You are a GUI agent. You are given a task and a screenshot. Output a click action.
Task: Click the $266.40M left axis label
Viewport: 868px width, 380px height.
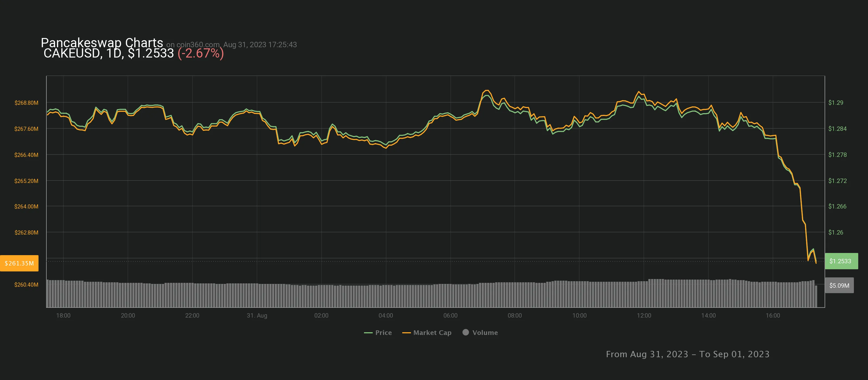(x=26, y=155)
